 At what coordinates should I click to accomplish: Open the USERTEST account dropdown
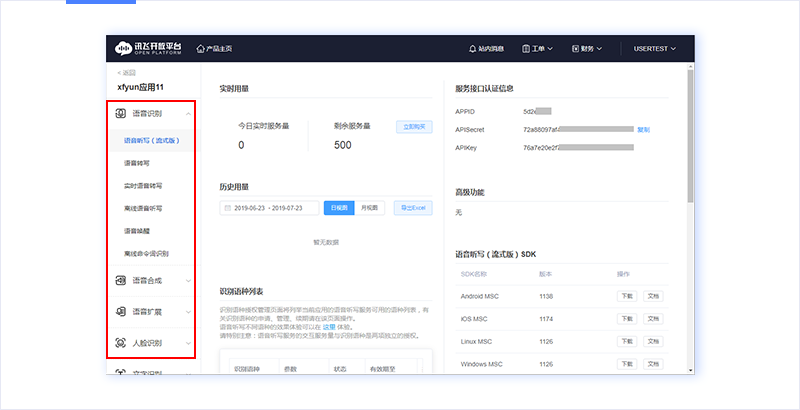tap(655, 49)
